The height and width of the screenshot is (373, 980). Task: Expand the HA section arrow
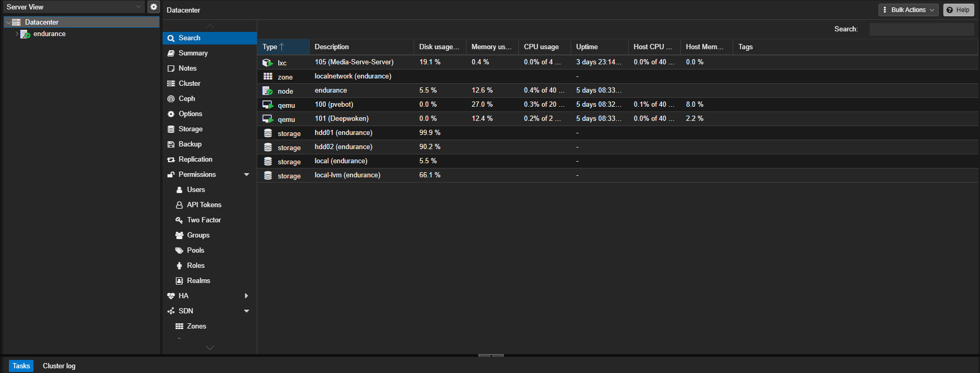[x=246, y=296]
